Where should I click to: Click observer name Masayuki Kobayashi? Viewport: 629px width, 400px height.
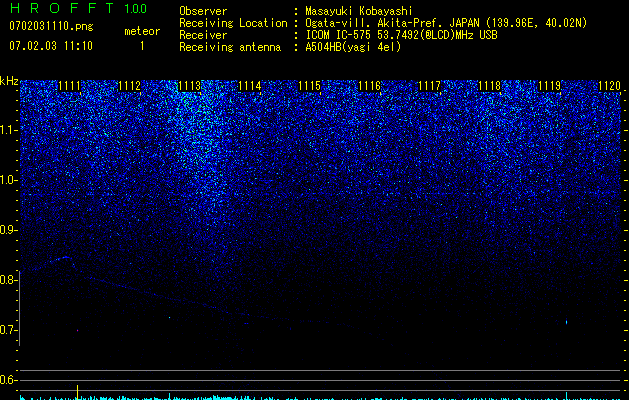click(358, 11)
